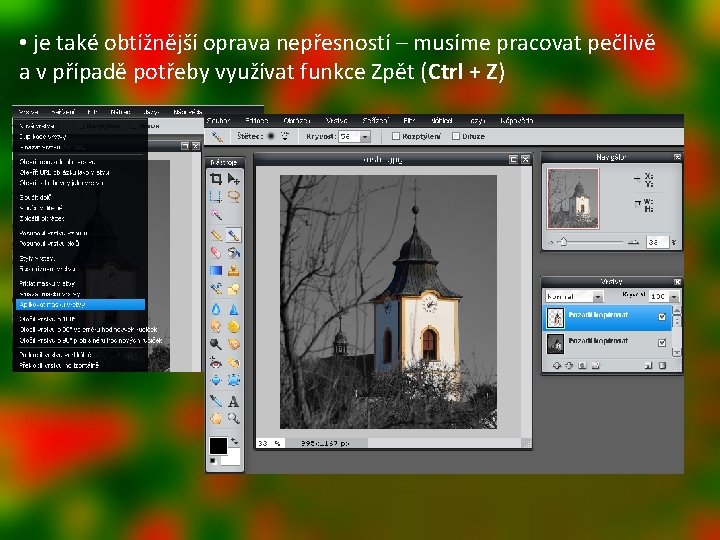Select the Blur droplet tool

click(x=216, y=309)
